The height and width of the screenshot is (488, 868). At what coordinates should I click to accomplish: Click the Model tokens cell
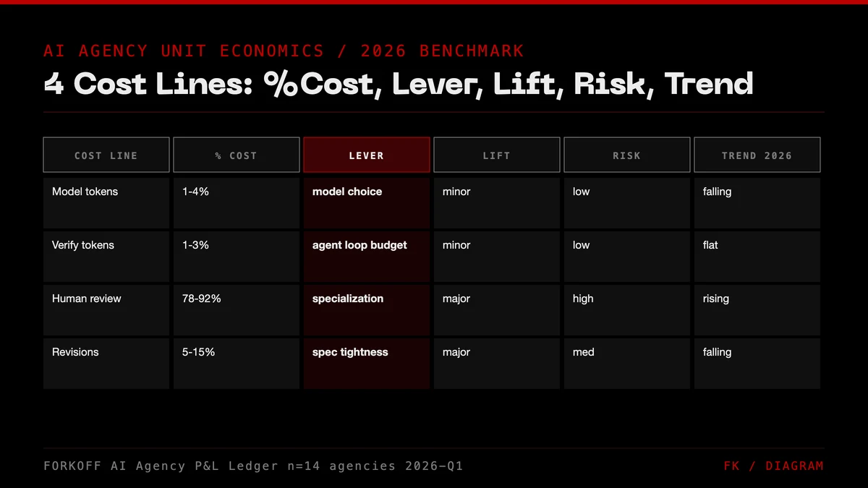click(106, 203)
